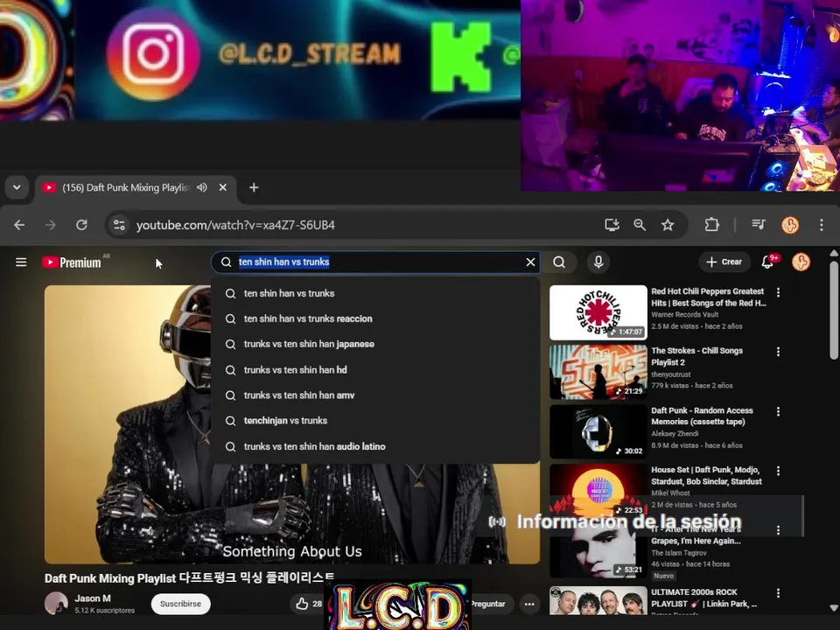Screen dimensions: 840x630
Task: Reload the page with the refresh icon
Action: pyautogui.click(x=81, y=225)
